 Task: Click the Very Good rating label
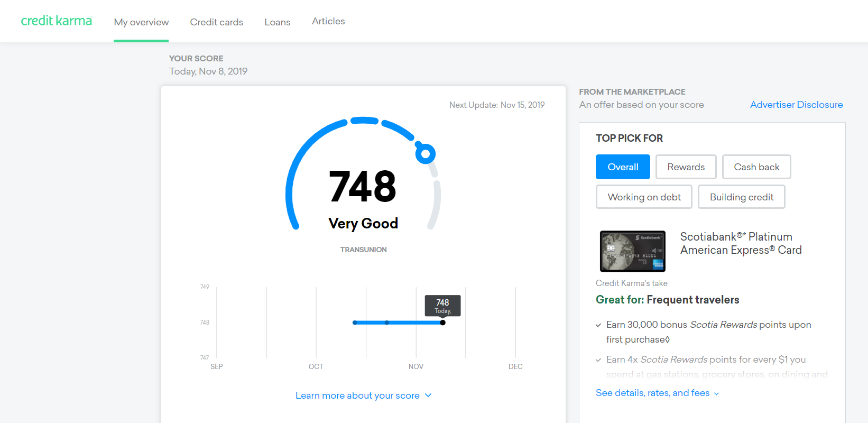pos(363,224)
